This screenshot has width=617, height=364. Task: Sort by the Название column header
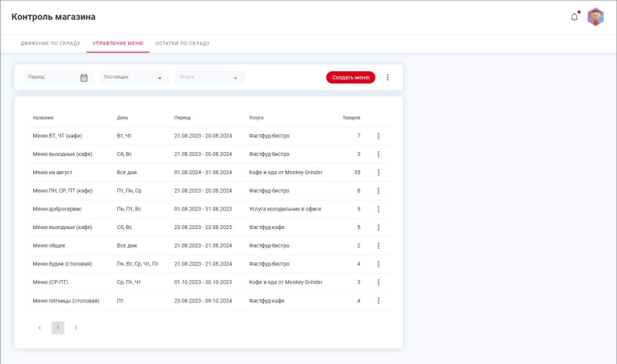click(x=43, y=118)
